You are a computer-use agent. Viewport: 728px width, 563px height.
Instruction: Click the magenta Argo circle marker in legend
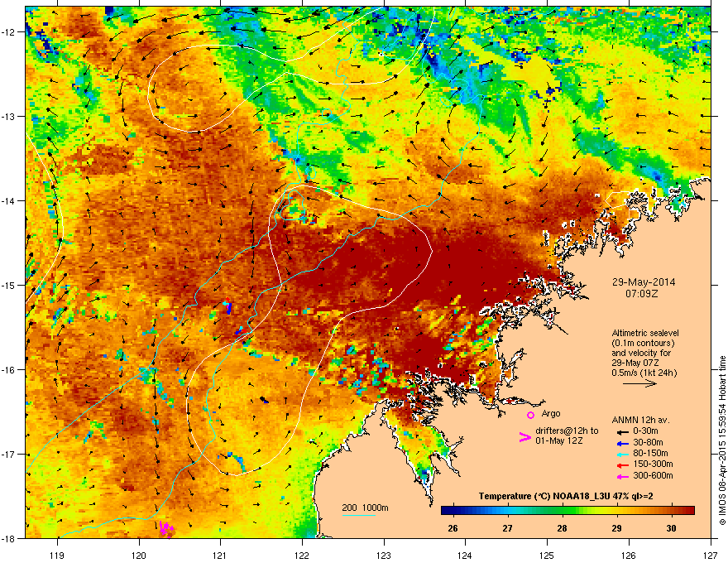click(530, 415)
